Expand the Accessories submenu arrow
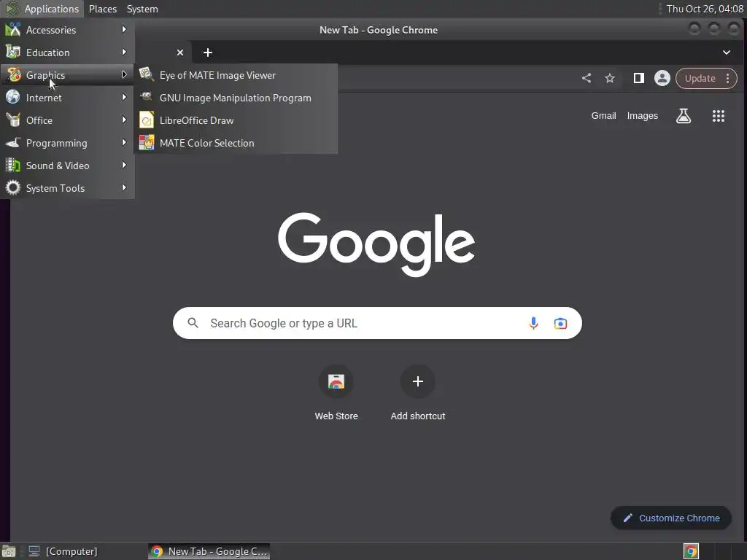The height and width of the screenshot is (560, 747). coord(124,29)
